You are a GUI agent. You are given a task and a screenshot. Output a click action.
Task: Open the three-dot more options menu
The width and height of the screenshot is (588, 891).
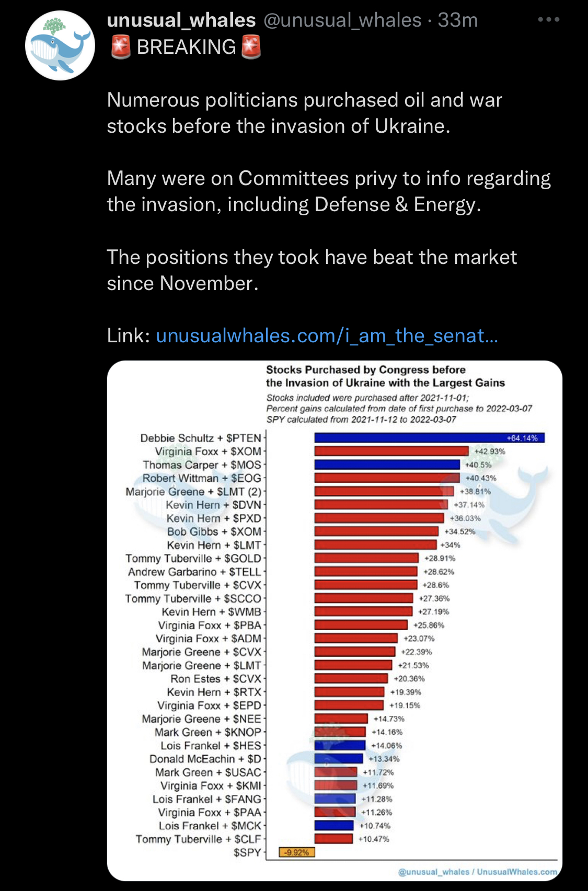pos(548,20)
